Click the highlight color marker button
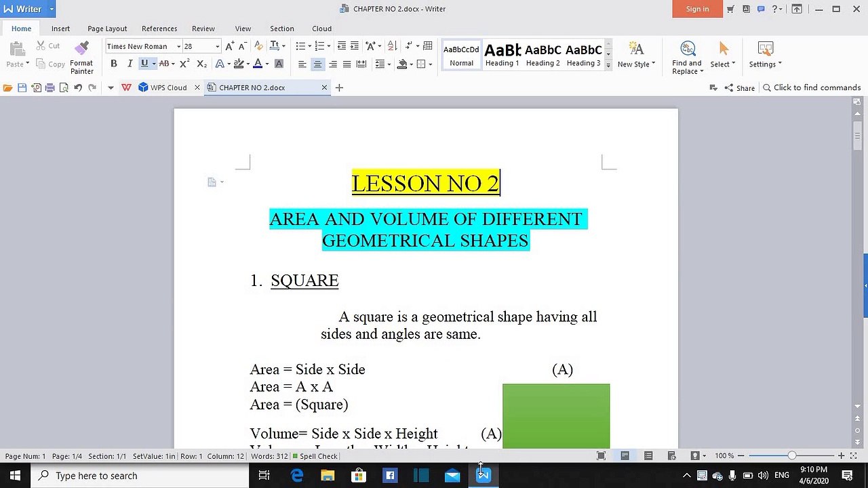The height and width of the screenshot is (488, 868). click(237, 64)
